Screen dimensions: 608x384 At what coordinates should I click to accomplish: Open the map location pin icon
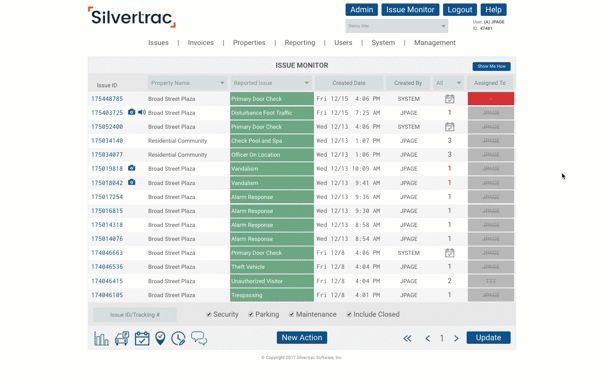pos(160,339)
